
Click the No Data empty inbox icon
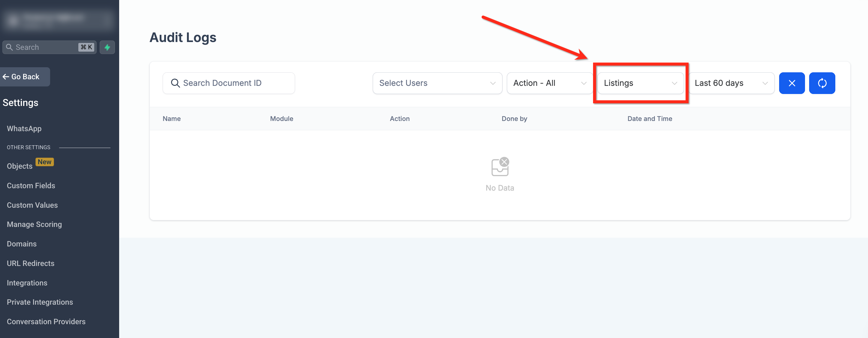(x=500, y=167)
